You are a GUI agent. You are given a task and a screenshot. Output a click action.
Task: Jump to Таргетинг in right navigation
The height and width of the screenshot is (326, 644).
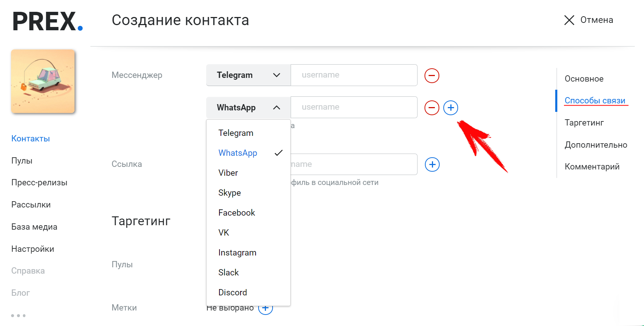pyautogui.click(x=584, y=123)
